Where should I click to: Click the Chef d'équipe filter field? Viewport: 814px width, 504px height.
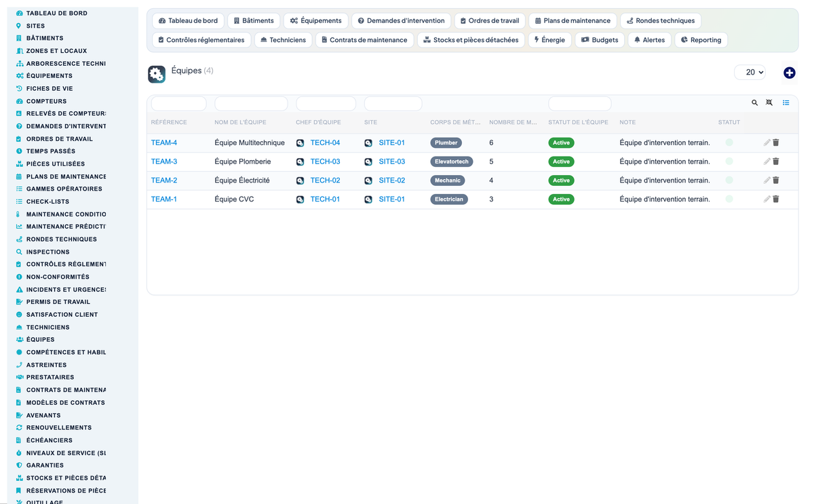326,104
